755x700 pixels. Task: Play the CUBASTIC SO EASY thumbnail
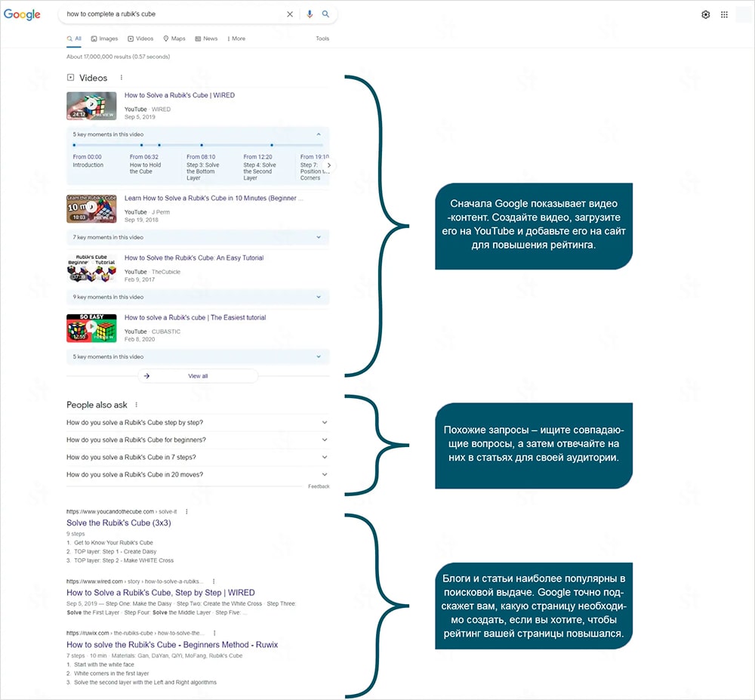(x=91, y=328)
